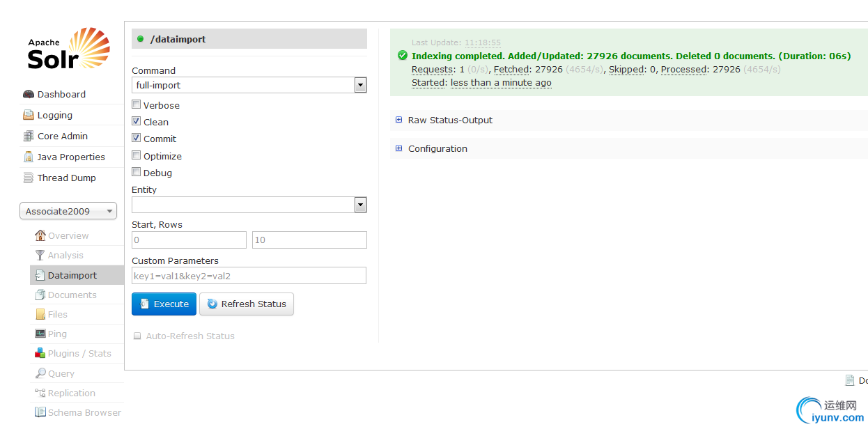Open the Associate2009 core selector
This screenshot has width=868, height=429.
point(68,211)
